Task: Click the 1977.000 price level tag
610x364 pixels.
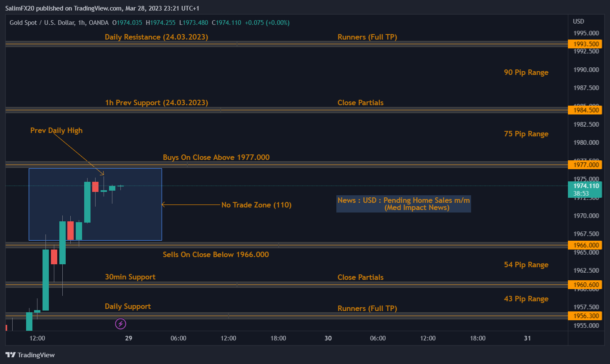Action: (x=584, y=165)
